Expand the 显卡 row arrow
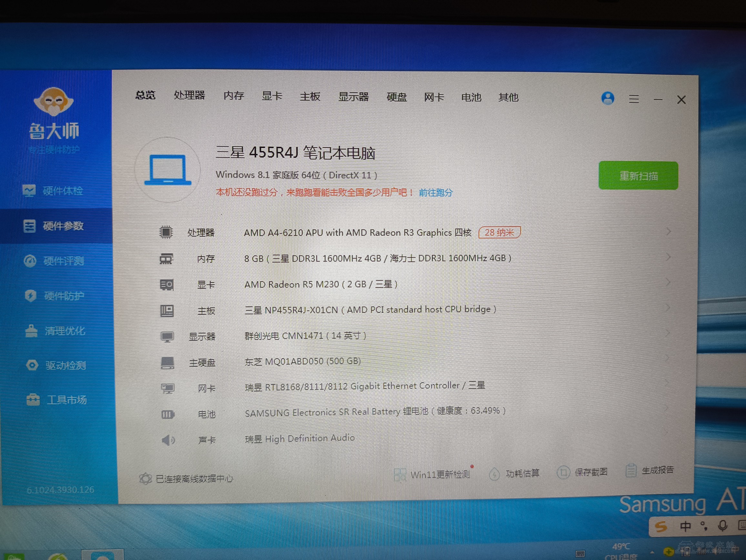Viewport: 746px width, 560px height. pyautogui.click(x=668, y=283)
